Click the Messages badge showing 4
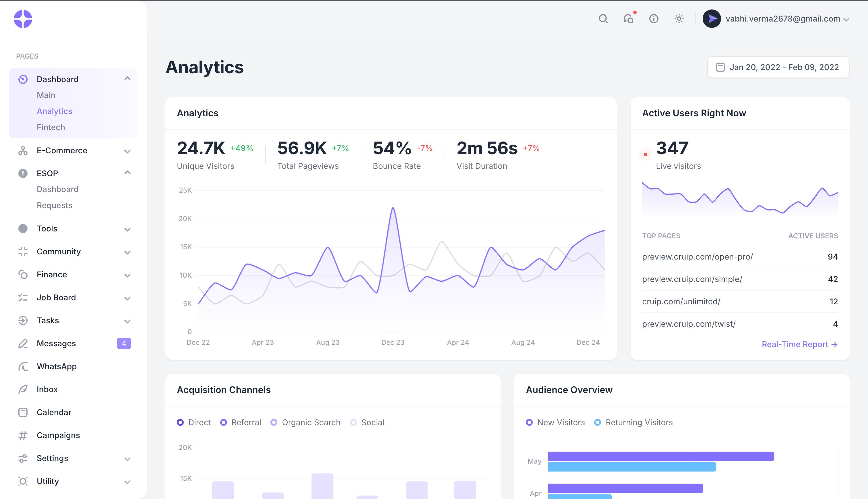Screen dimensions: 868x499 pyautogui.click(x=124, y=343)
